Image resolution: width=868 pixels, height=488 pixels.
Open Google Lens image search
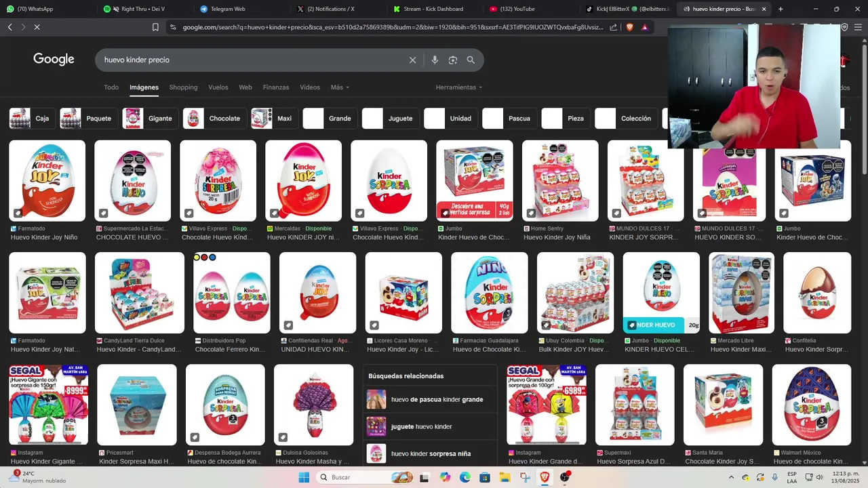coord(453,60)
